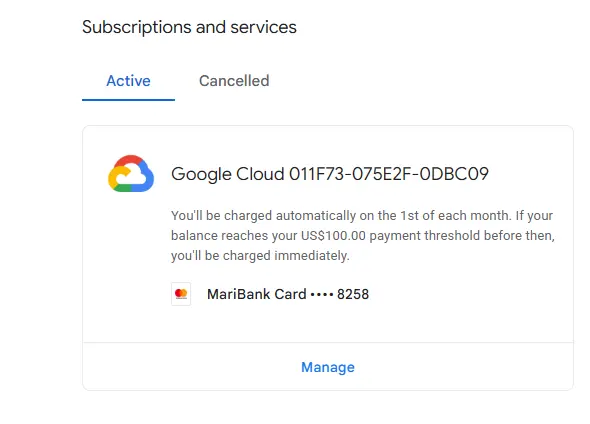Image resolution: width=590 pixels, height=424 pixels.
Task: Click the automatic charge description paragraph
Action: click(x=363, y=236)
